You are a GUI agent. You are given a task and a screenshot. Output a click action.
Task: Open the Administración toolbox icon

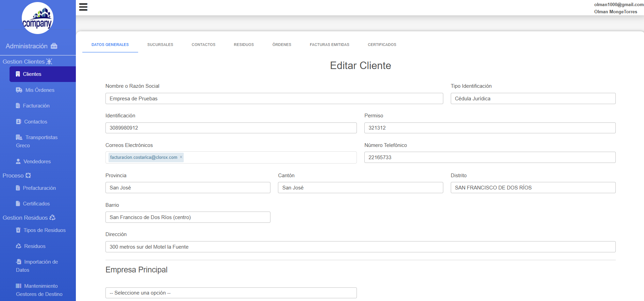click(54, 46)
